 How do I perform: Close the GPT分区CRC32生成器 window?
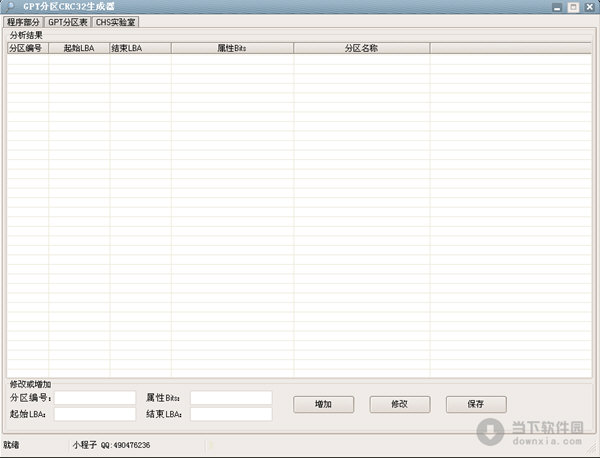click(589, 7)
